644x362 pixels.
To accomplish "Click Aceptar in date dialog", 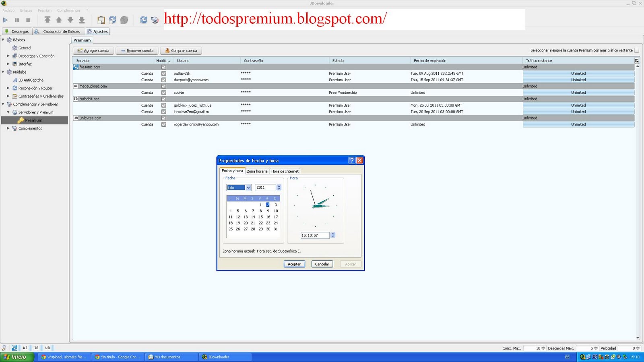I will (294, 264).
